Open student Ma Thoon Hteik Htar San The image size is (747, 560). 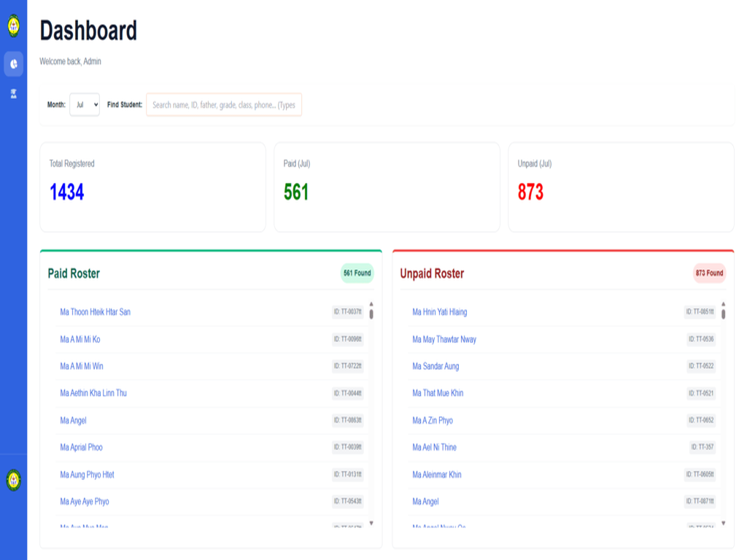(96, 312)
